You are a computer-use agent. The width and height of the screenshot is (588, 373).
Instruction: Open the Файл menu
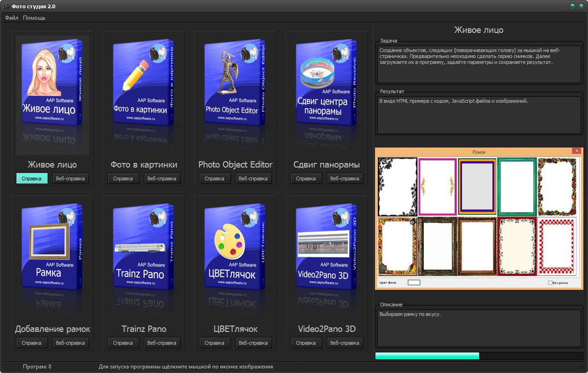click(11, 18)
